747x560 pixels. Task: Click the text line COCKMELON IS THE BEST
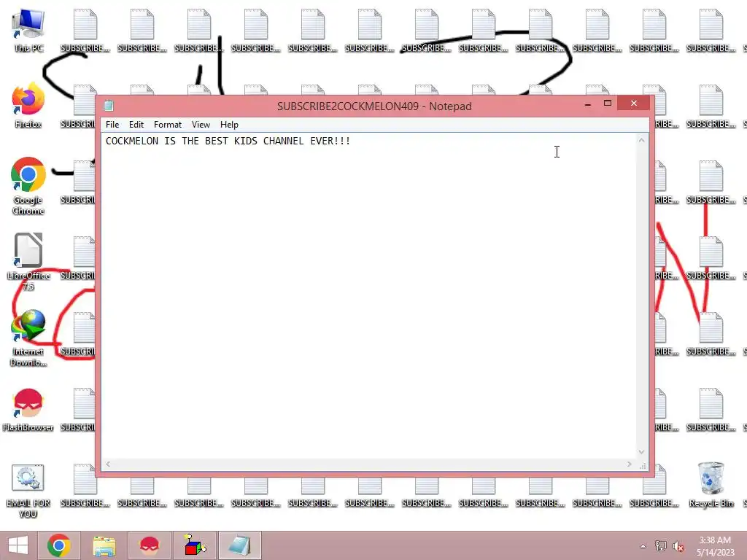pyautogui.click(x=228, y=141)
